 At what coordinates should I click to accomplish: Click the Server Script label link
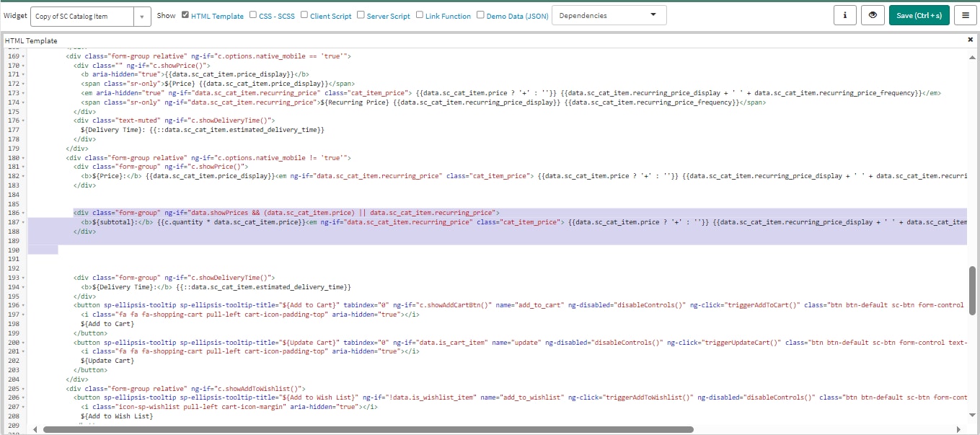point(389,16)
